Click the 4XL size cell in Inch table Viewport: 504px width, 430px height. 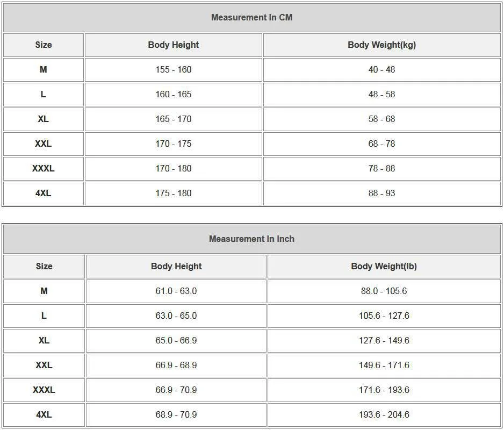[x=44, y=415]
